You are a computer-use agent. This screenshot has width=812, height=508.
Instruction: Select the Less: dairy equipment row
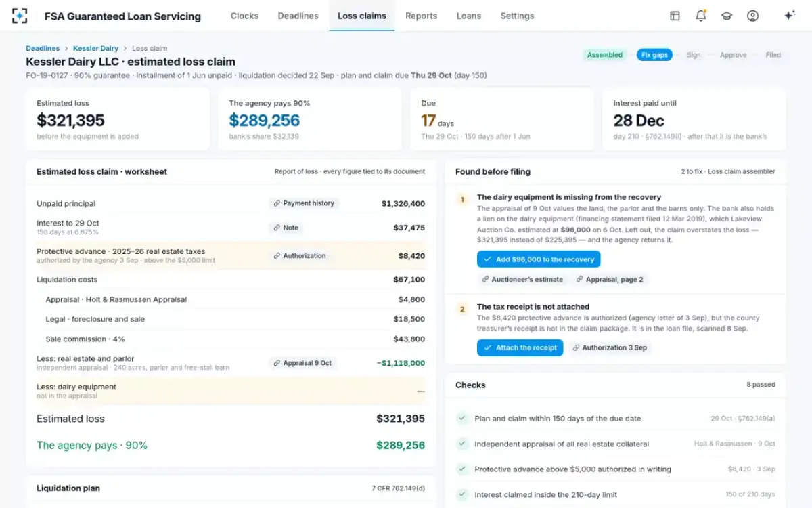coord(231,391)
